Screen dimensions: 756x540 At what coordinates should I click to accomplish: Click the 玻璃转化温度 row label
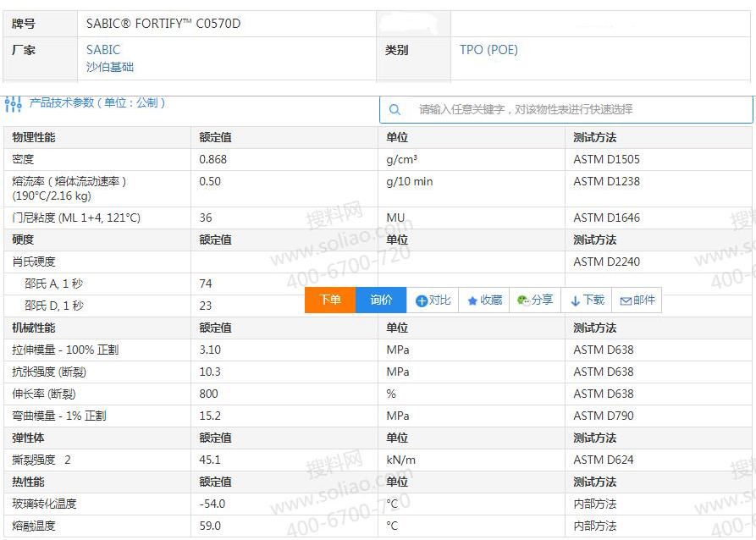[44, 504]
